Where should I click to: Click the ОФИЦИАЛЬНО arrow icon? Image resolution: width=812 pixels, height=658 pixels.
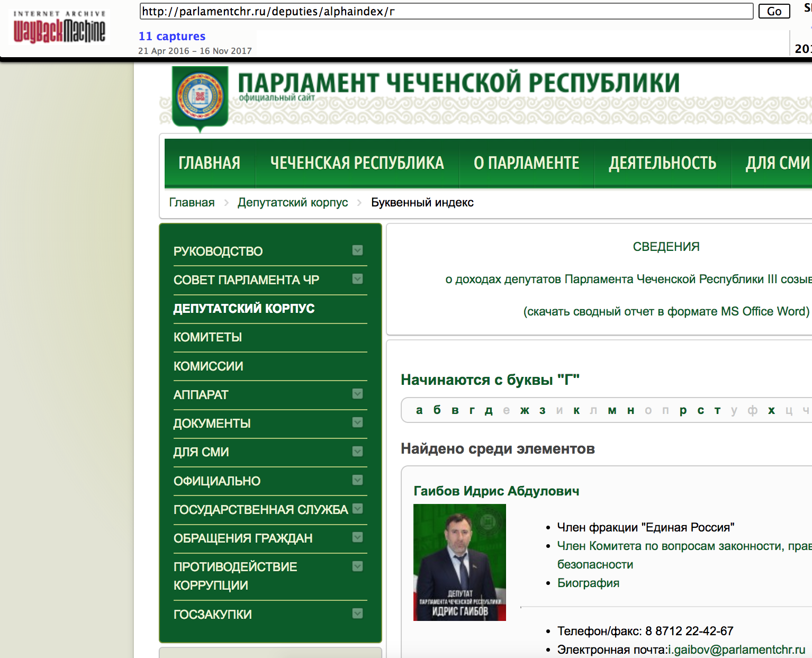(358, 480)
